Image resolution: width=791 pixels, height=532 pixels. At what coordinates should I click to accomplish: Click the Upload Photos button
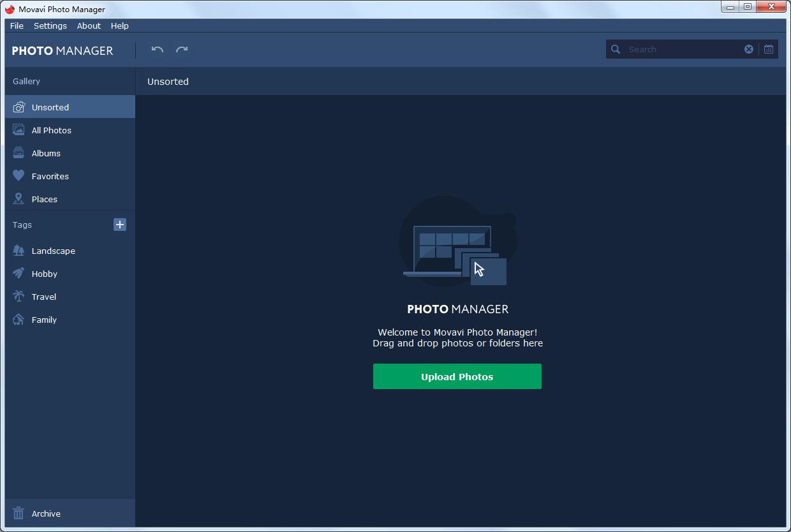tap(457, 376)
